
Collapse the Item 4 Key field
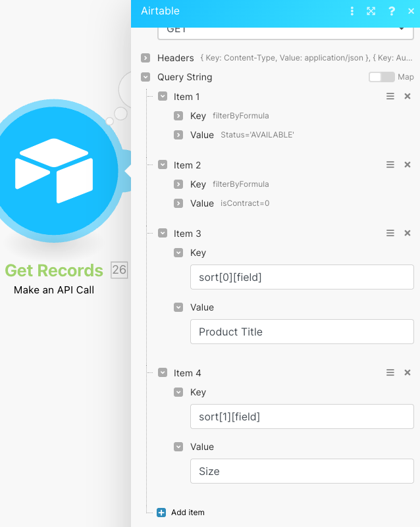178,392
